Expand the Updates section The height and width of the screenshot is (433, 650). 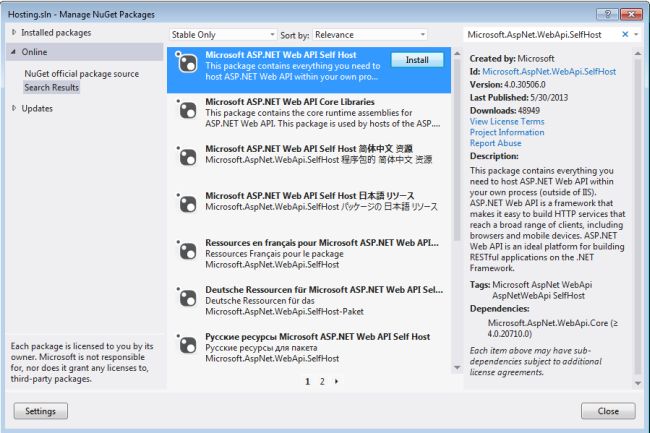14,108
